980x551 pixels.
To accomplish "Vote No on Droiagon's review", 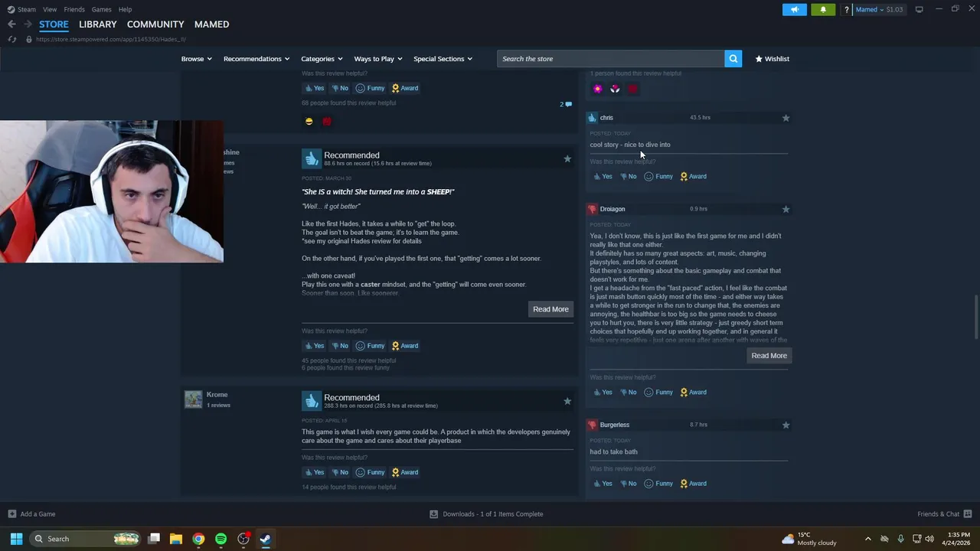I will click(x=628, y=393).
